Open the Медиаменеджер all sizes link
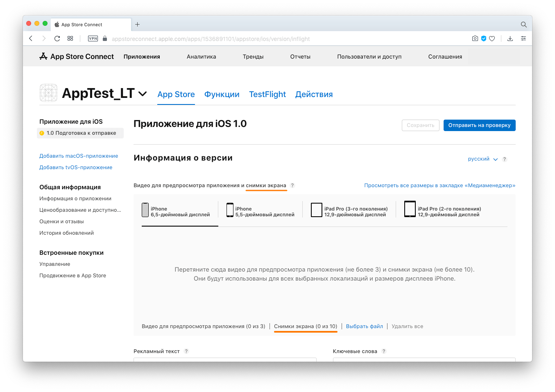Screen dimensions: 555x392 point(440,186)
